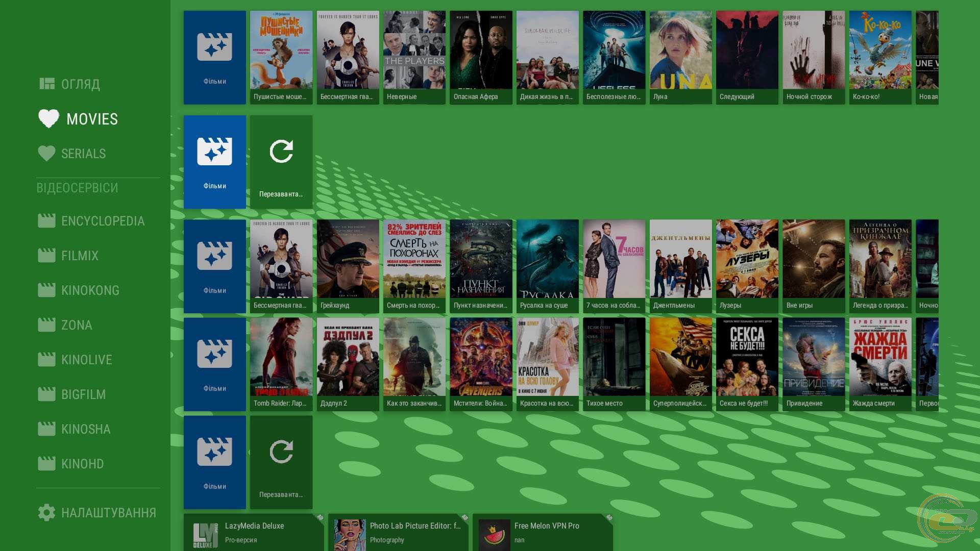This screenshot has width=980, height=551.
Task: Click the grid icon next to ОГЛЯД
Action: 47,84
